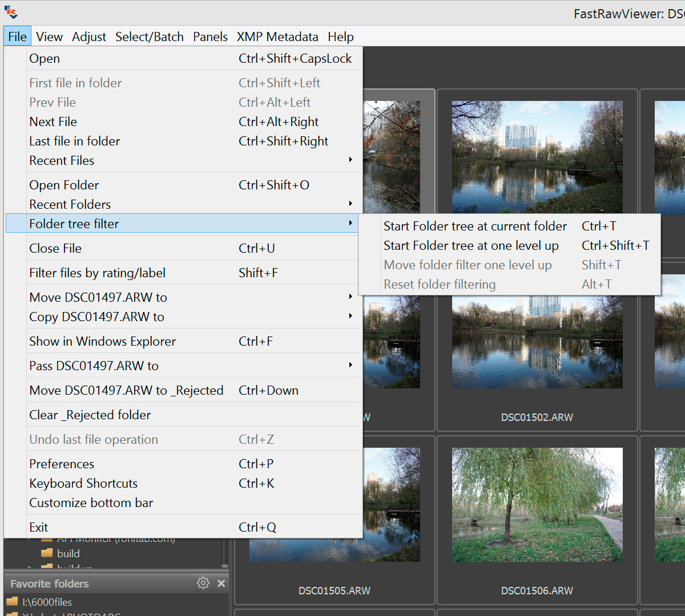Select the DSC01502.ARW thumbnail
Viewport: 685px width, 616px height.
coord(537,342)
